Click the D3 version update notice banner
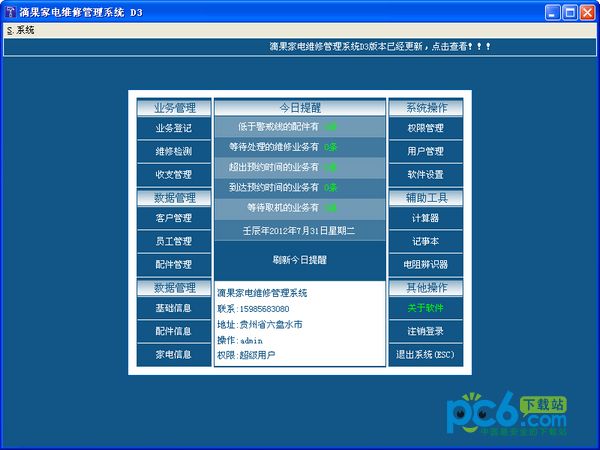Screen dimensions: 600x450 click(x=380, y=47)
